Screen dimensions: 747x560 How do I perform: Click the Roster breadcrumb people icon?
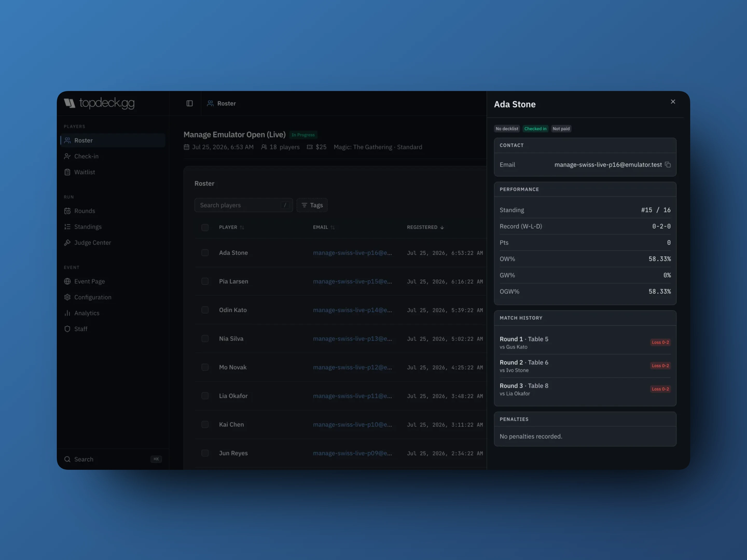[210, 103]
